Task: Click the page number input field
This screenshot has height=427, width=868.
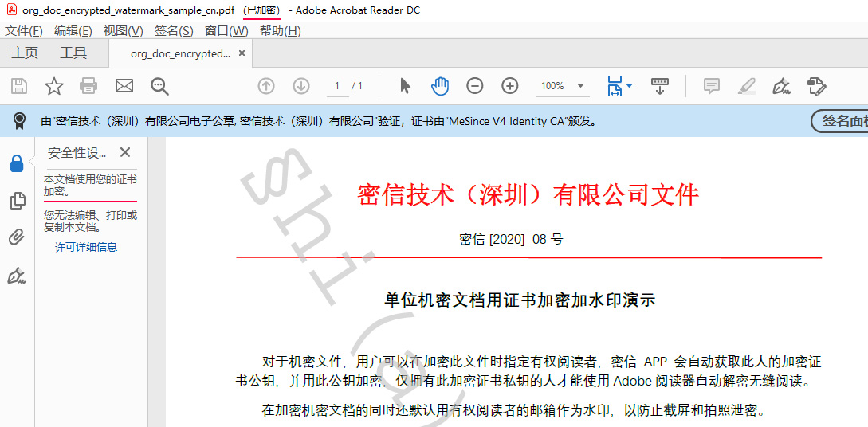Action: coord(338,86)
